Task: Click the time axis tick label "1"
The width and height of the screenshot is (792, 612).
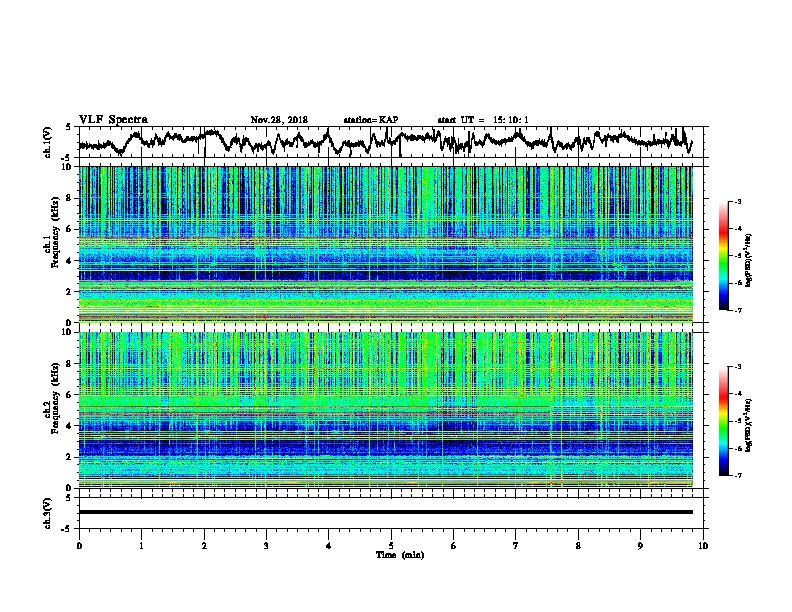Action: coord(141,546)
